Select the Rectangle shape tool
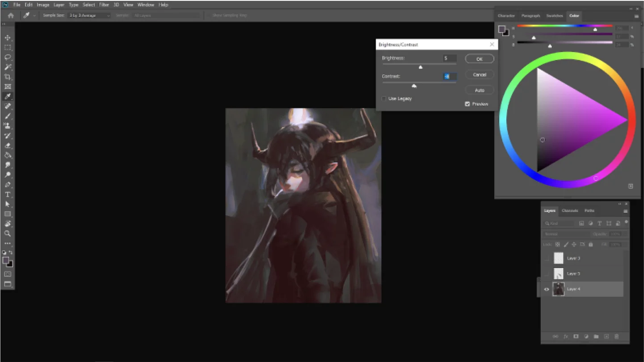 pyautogui.click(x=8, y=214)
